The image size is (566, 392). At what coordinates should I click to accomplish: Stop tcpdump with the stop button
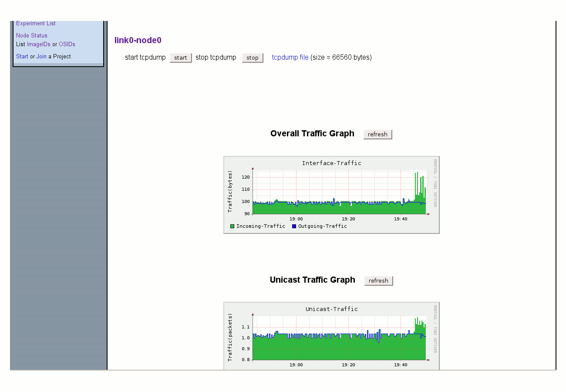pos(253,57)
